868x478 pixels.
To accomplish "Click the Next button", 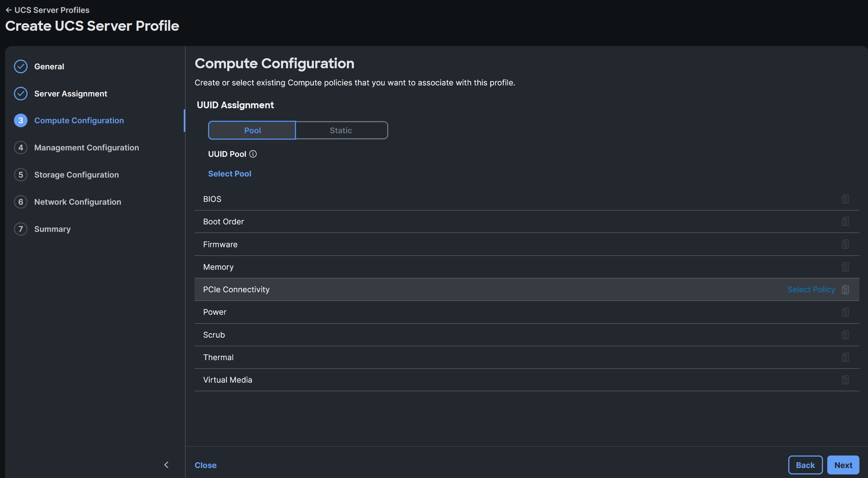I will [843, 465].
